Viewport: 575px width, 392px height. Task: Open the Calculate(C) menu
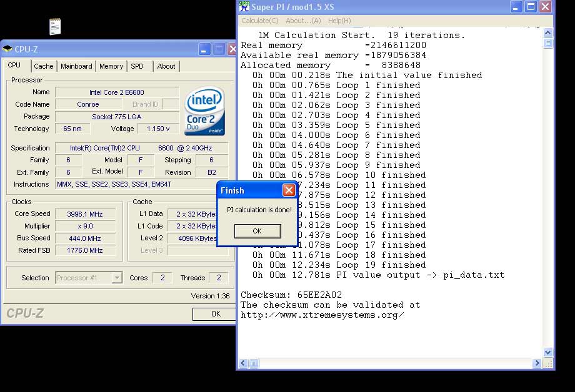point(259,21)
